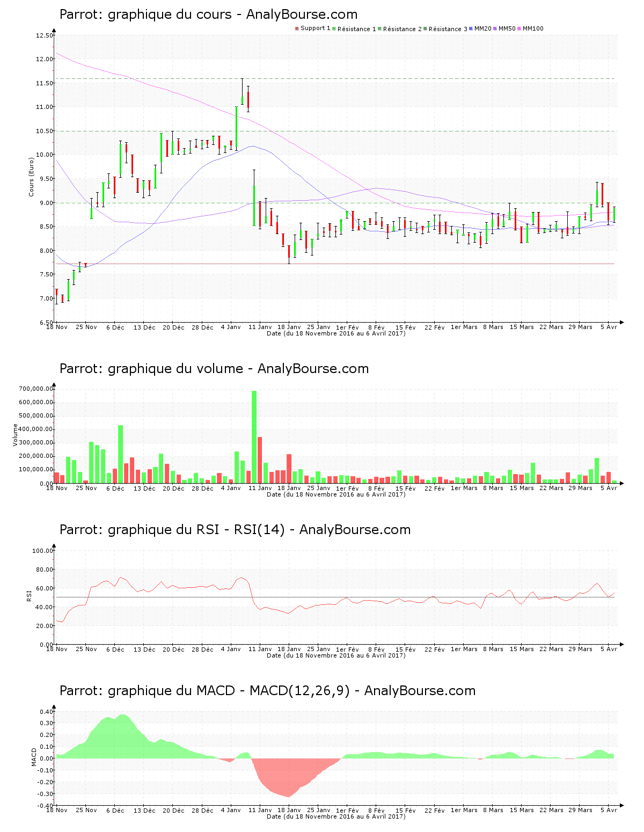Click '5 Avr' date on MACD chart
Screen dimensions: 644x832
pyautogui.click(x=609, y=810)
